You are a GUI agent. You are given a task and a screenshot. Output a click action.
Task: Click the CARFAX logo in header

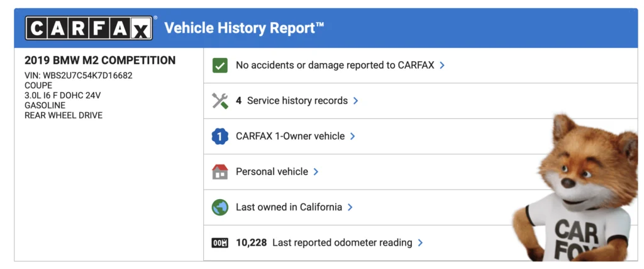point(89,28)
